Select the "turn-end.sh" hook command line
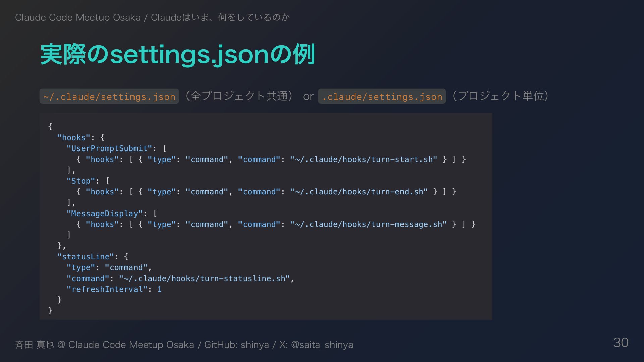The height and width of the screenshot is (362, 644). 266,192
